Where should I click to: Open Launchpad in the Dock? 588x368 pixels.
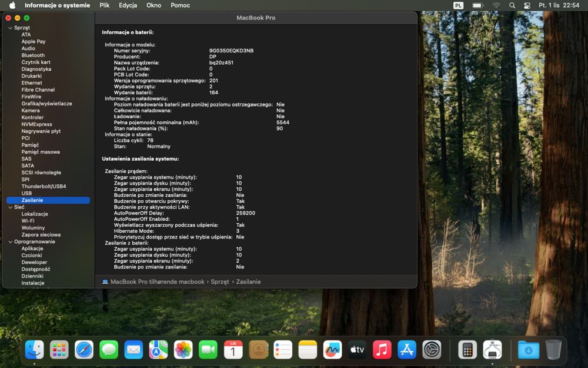(59, 350)
